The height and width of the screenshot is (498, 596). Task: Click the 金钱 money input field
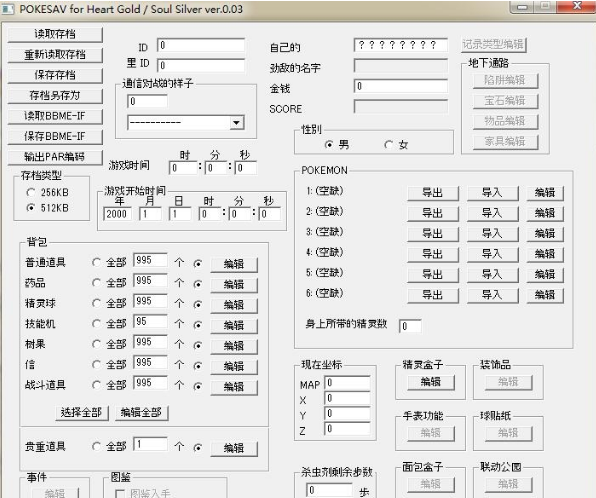(x=400, y=86)
